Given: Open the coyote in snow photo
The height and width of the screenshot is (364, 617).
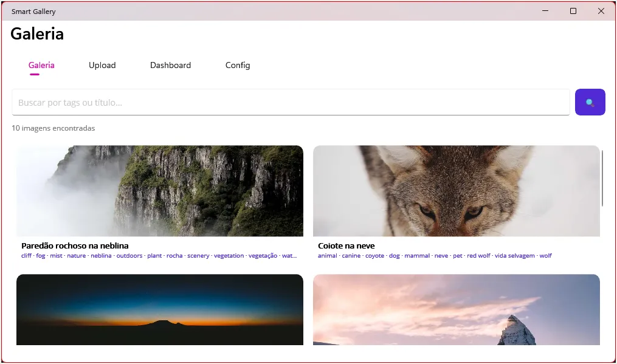Looking at the screenshot, I should click(x=457, y=191).
